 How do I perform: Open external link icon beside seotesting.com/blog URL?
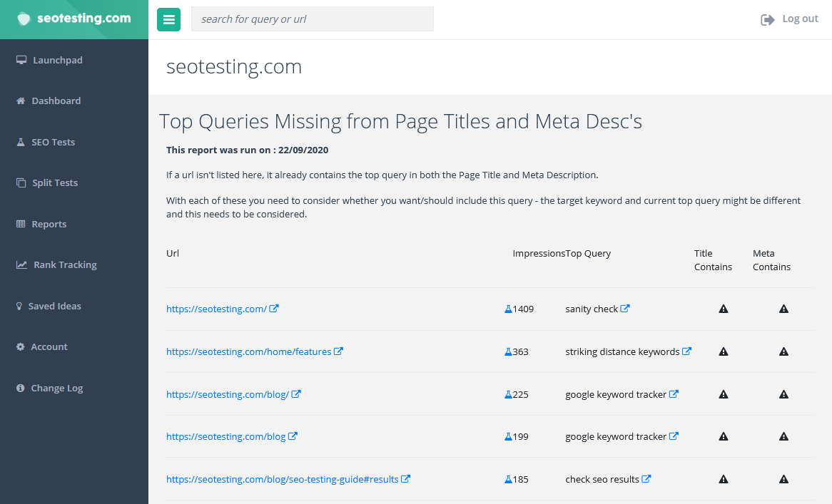tap(293, 436)
